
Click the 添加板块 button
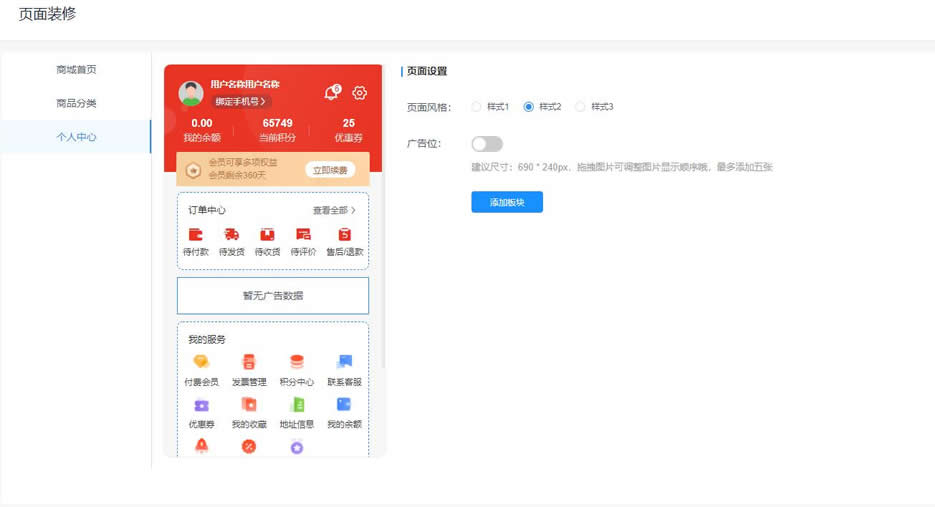click(507, 202)
